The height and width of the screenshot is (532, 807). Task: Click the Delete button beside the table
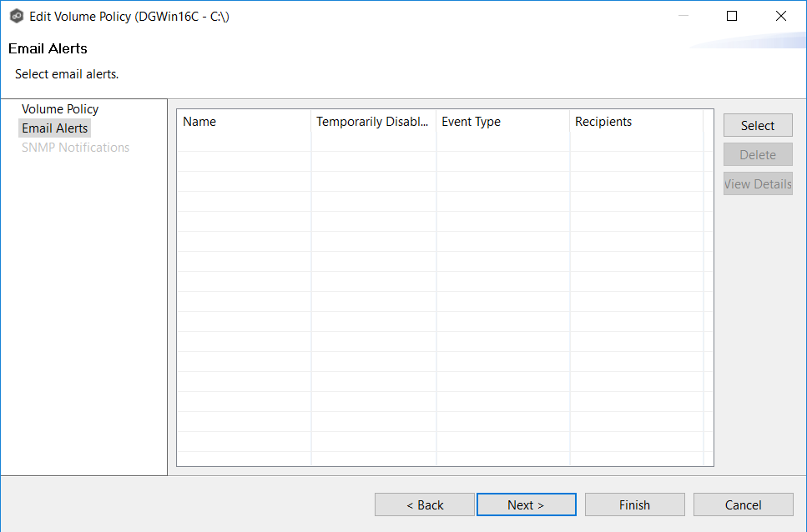click(x=758, y=155)
